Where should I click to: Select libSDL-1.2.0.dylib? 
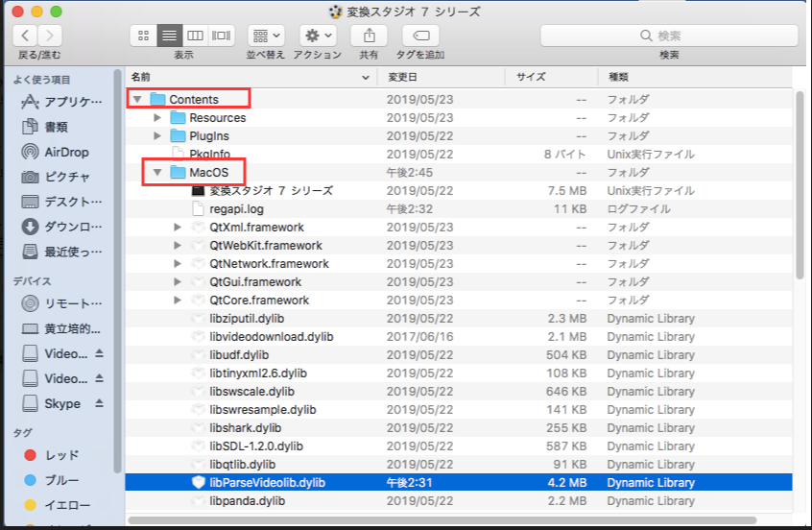(458, 446)
